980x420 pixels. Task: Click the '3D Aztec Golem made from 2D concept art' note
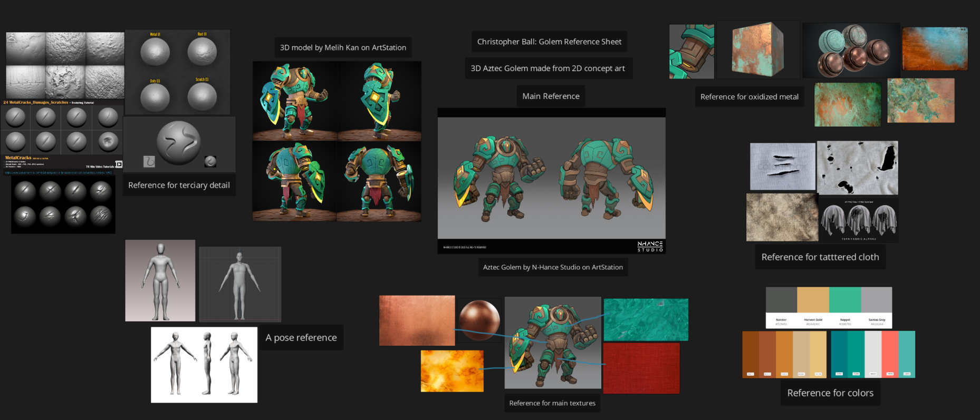[548, 69]
